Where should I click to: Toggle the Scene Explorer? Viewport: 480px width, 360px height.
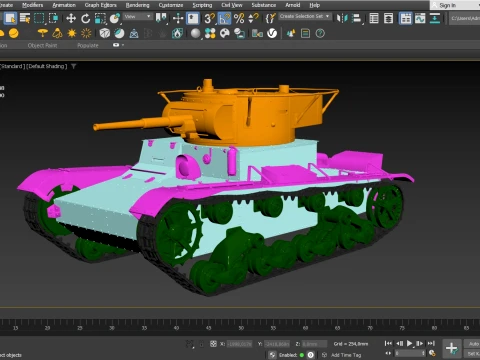coord(374,18)
